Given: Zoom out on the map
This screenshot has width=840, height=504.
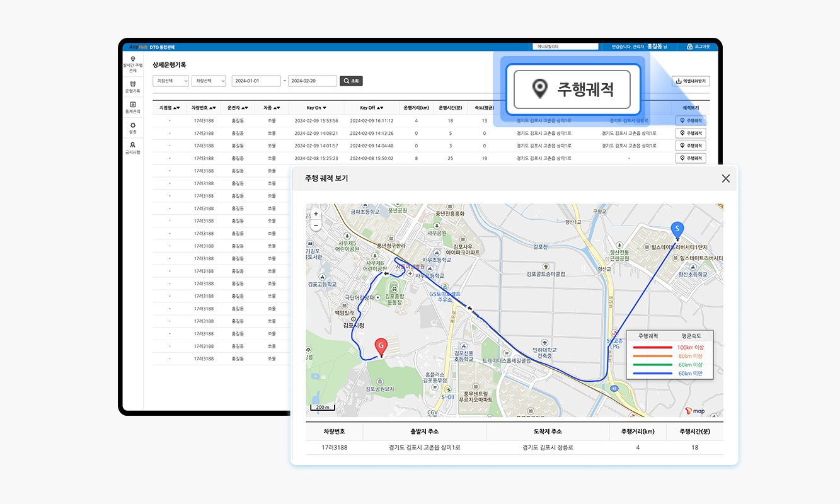Looking at the screenshot, I should [x=316, y=226].
